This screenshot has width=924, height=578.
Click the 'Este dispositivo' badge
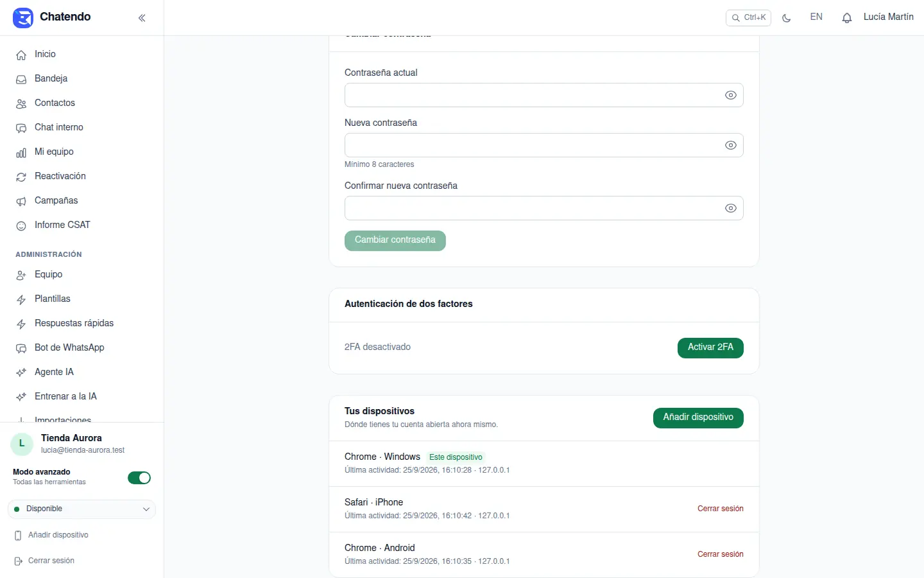click(456, 457)
